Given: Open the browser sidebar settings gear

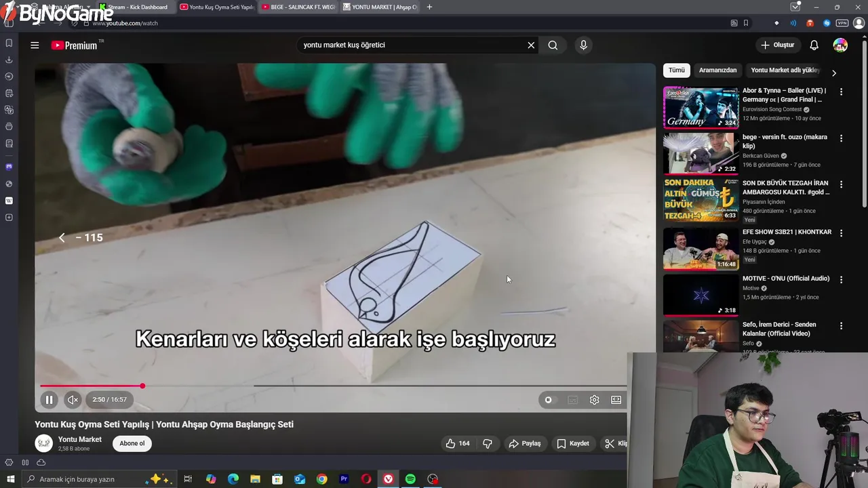Looking at the screenshot, I should pyautogui.click(x=9, y=462).
